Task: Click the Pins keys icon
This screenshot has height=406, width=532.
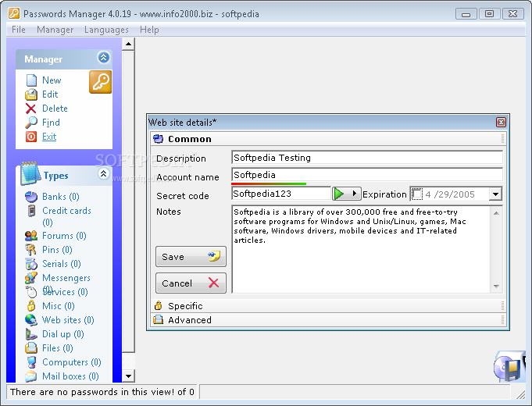Action: 31,250
